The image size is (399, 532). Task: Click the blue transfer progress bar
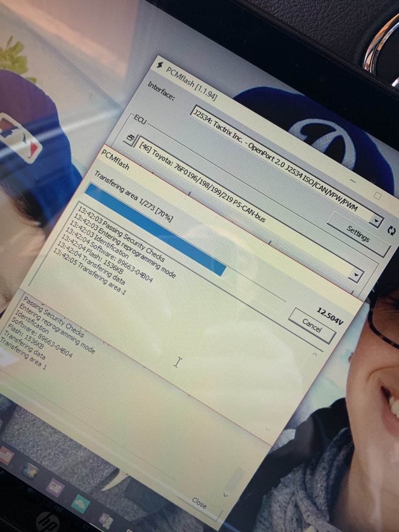point(155,229)
